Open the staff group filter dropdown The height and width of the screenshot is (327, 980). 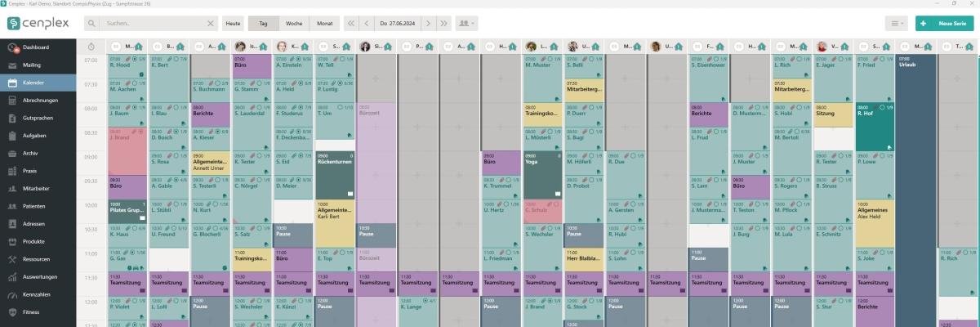click(x=468, y=24)
